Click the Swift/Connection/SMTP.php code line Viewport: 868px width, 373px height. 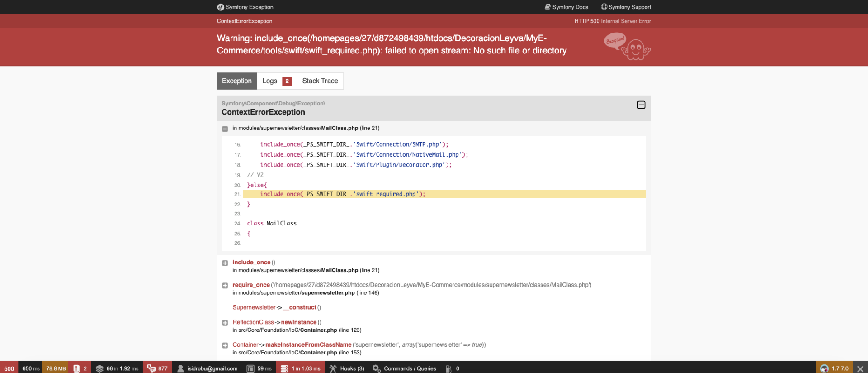click(354, 144)
